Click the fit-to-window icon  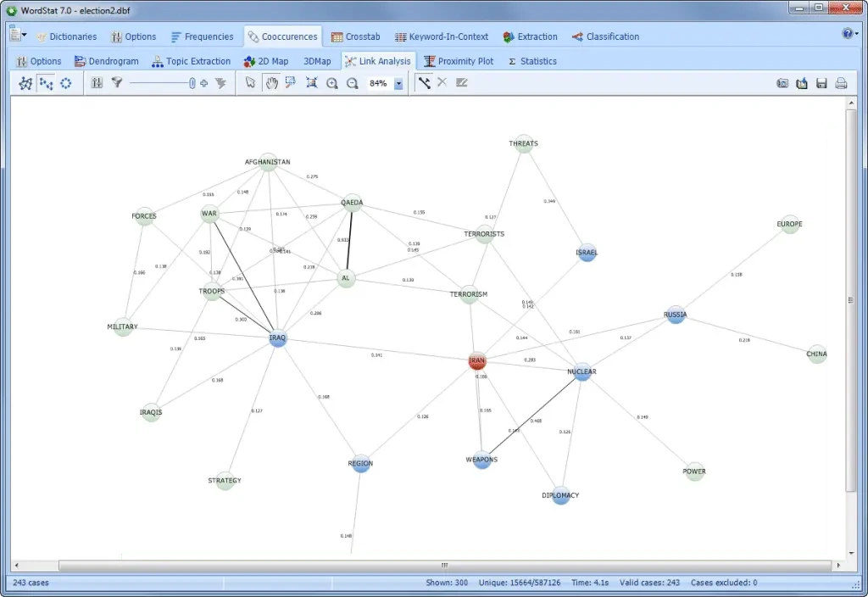pos(312,83)
